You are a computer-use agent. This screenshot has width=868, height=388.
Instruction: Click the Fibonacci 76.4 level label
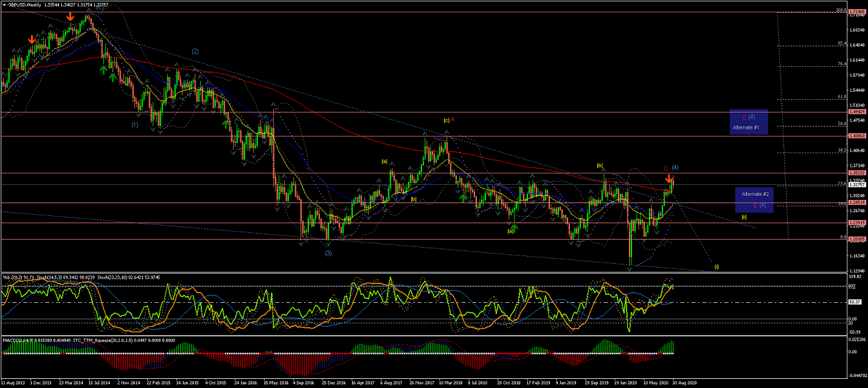842,64
